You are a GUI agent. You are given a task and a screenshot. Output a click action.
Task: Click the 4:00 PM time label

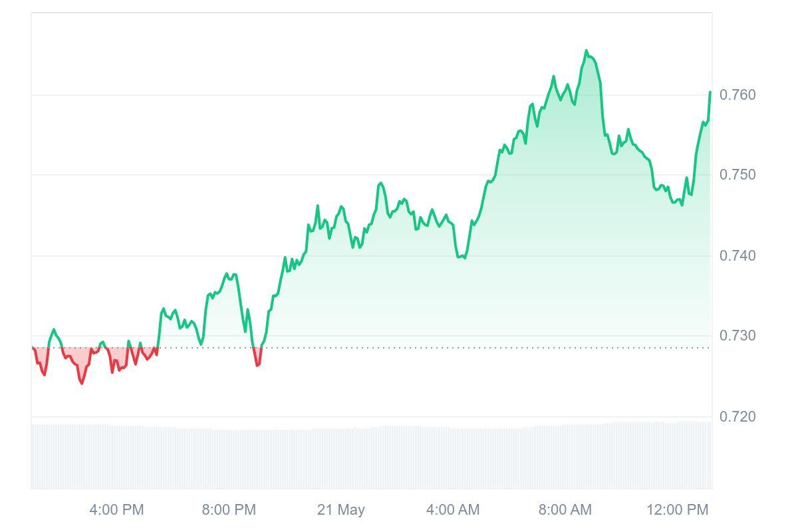coord(116,510)
